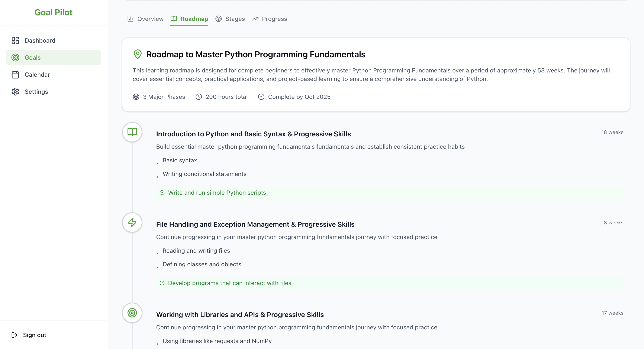Viewport: 644px width, 349px height.
Task: Click the 18 weeks label of File Handling phase
Action: coord(612,223)
